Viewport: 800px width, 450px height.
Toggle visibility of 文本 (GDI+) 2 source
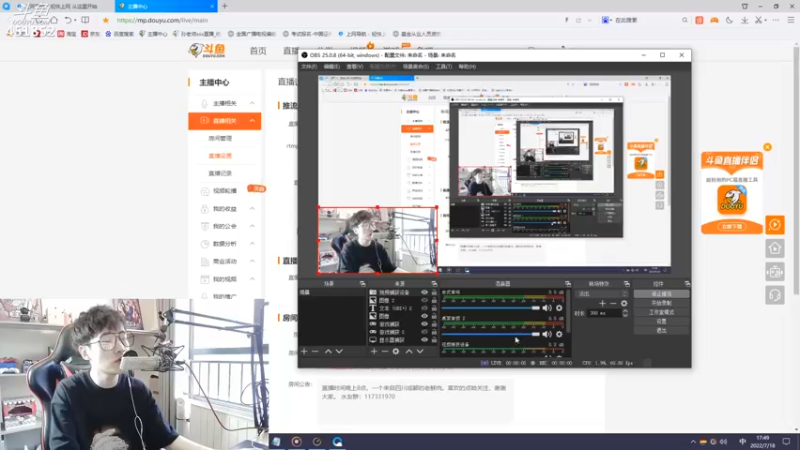424,308
